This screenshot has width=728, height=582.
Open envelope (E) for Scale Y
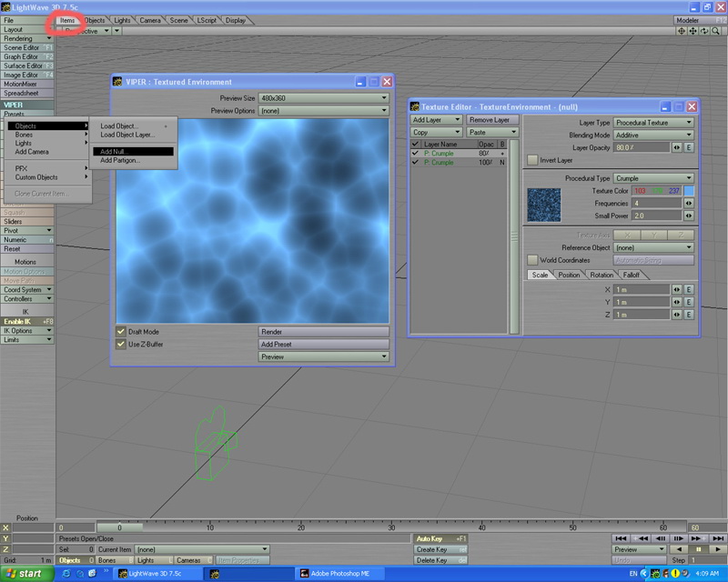[689, 302]
